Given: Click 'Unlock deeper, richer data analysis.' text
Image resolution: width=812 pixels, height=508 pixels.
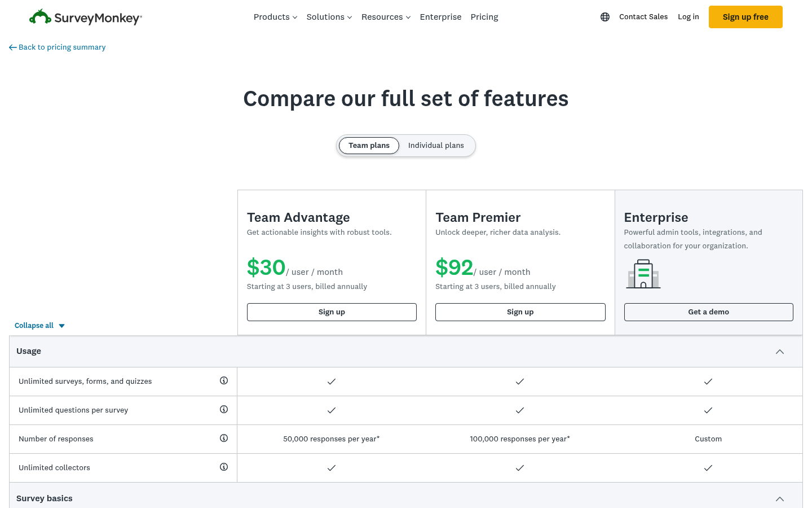Looking at the screenshot, I should [498, 232].
